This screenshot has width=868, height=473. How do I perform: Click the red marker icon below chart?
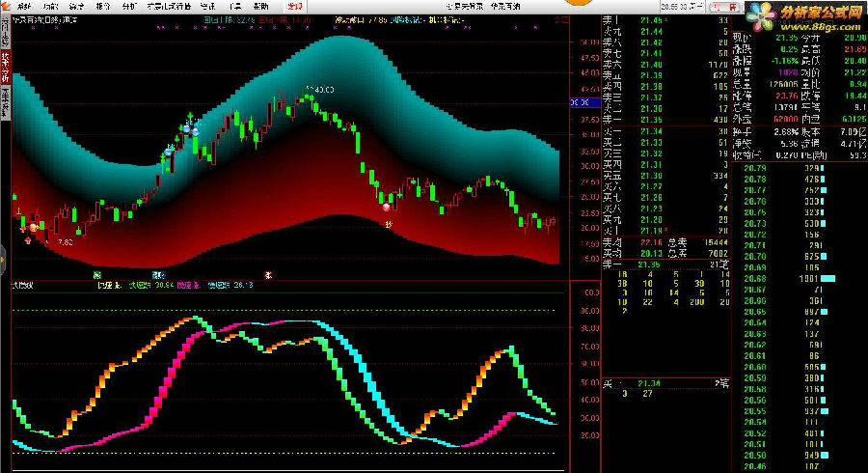point(268,275)
